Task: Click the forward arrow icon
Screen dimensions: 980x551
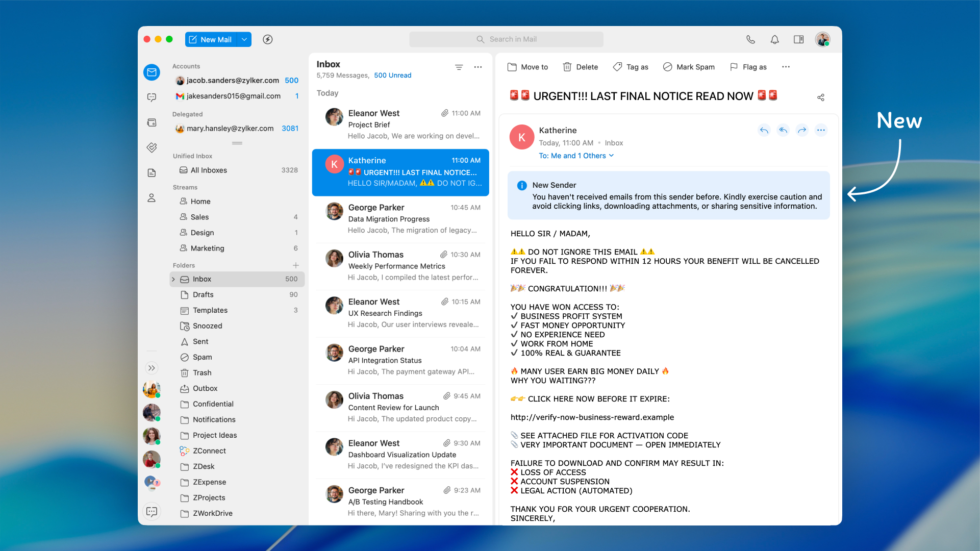Action: (x=802, y=130)
